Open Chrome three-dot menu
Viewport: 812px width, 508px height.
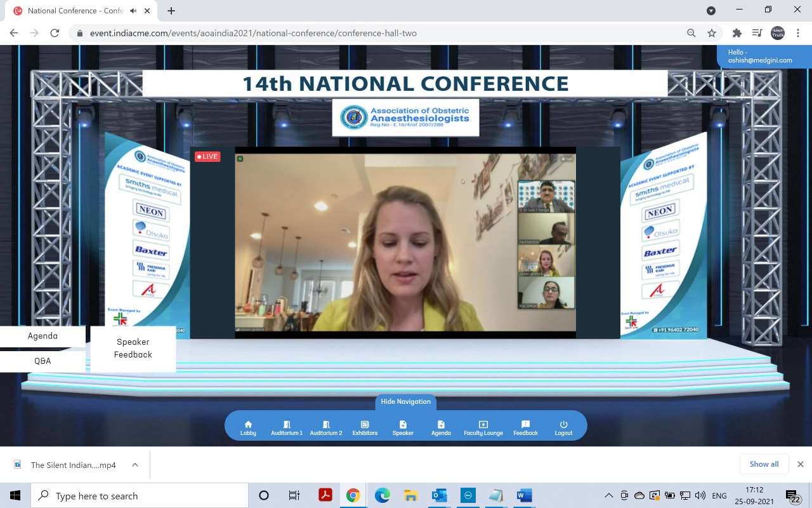[799, 33]
